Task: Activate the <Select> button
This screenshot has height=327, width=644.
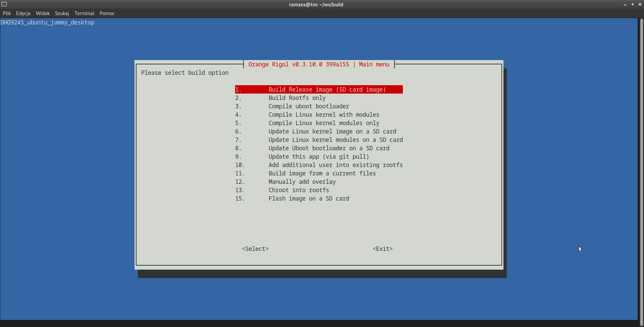Action: [255, 249]
